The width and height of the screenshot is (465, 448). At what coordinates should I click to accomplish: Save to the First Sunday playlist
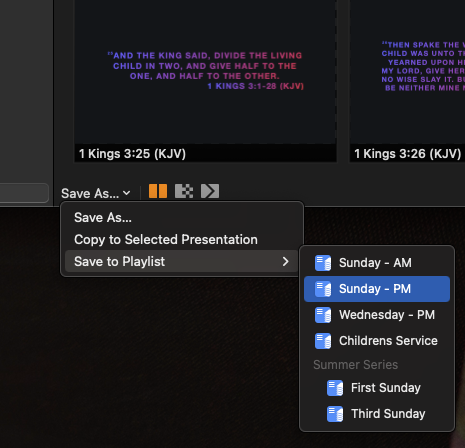pyautogui.click(x=377, y=388)
